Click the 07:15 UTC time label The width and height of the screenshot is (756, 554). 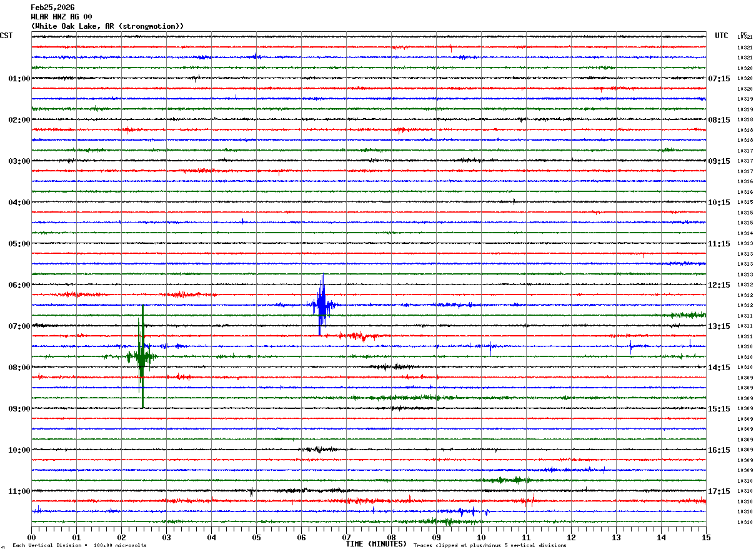[x=719, y=79]
